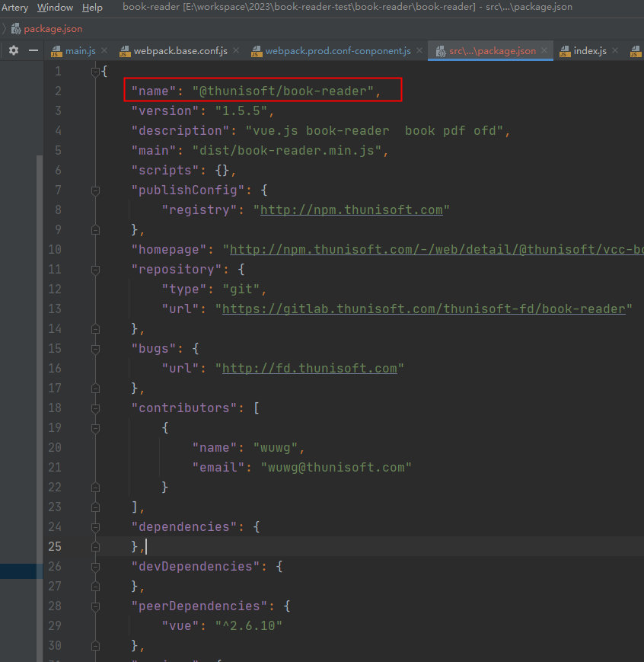Open the http://fd.thunisoft.com bugs URL

309,368
